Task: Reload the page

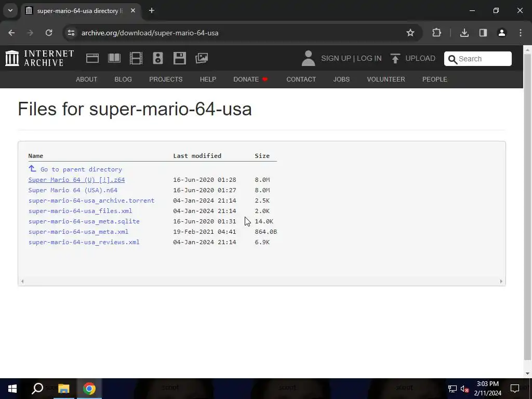Action: [x=49, y=33]
